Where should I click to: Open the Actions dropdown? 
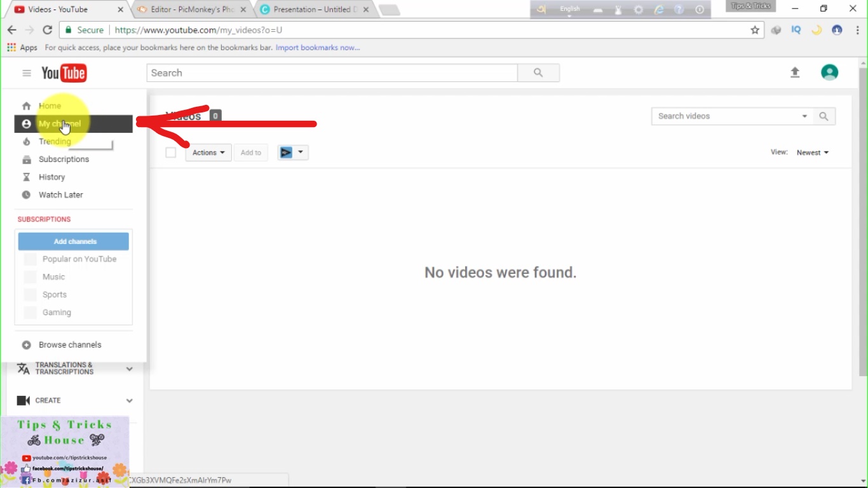click(208, 152)
